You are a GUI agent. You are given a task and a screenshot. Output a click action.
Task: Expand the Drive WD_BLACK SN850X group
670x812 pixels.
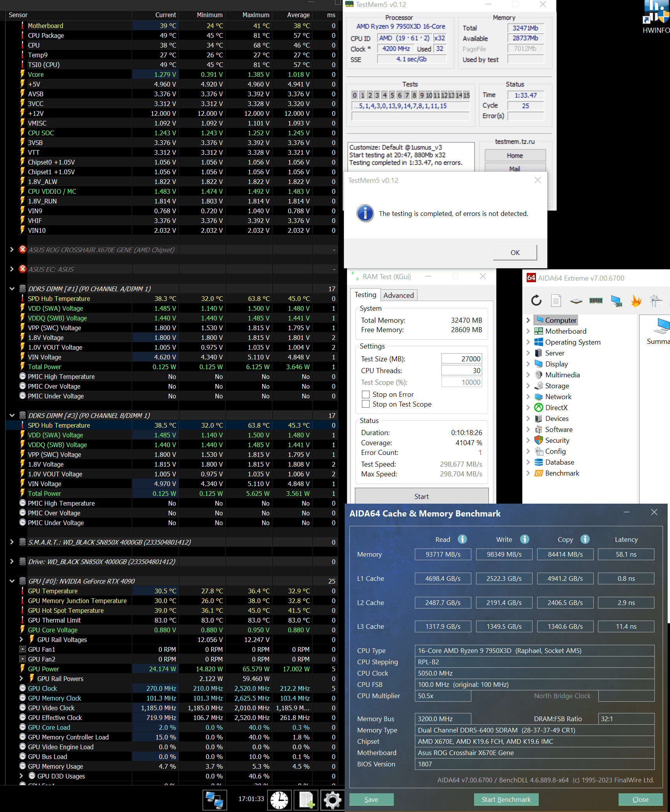pos(12,562)
